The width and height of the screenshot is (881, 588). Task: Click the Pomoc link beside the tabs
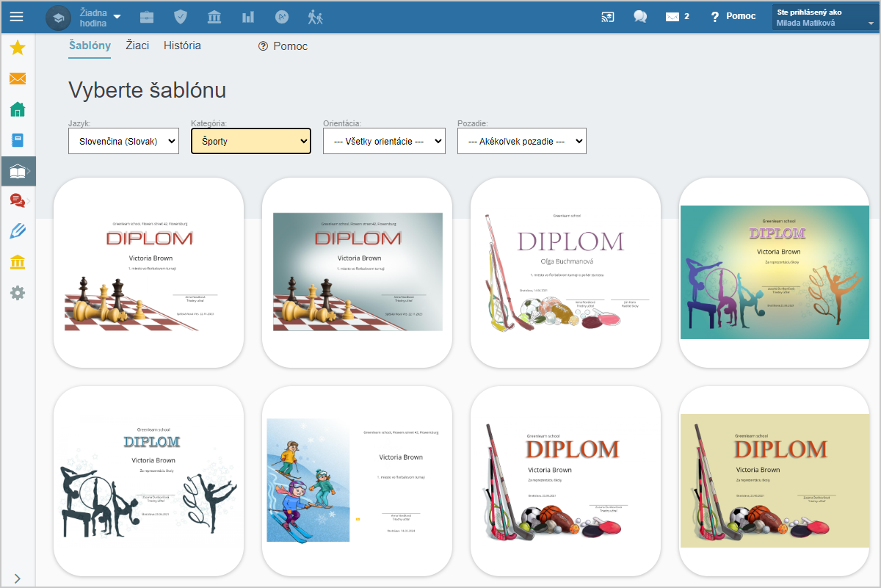click(x=283, y=46)
